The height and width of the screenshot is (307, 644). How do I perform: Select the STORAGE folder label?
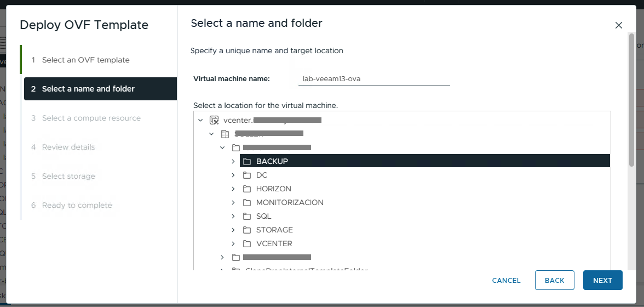click(274, 230)
